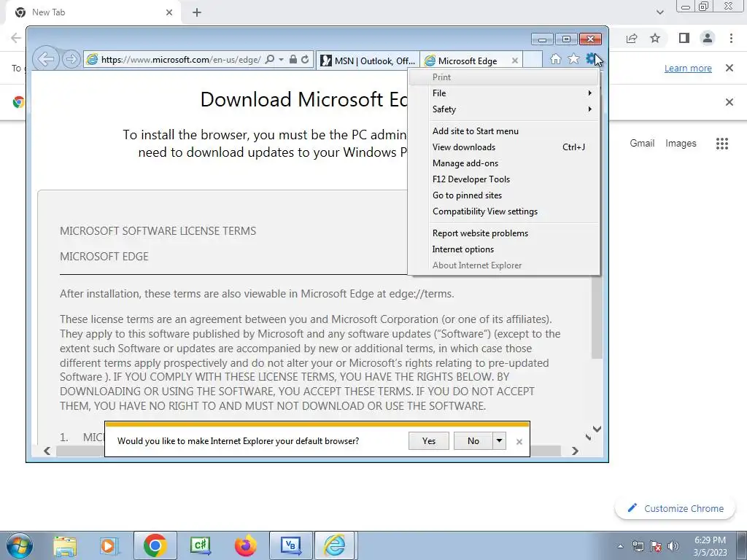Screen dimensions: 747x560
Task: Click the vertical scrollbar down arrow
Action: tap(597, 429)
